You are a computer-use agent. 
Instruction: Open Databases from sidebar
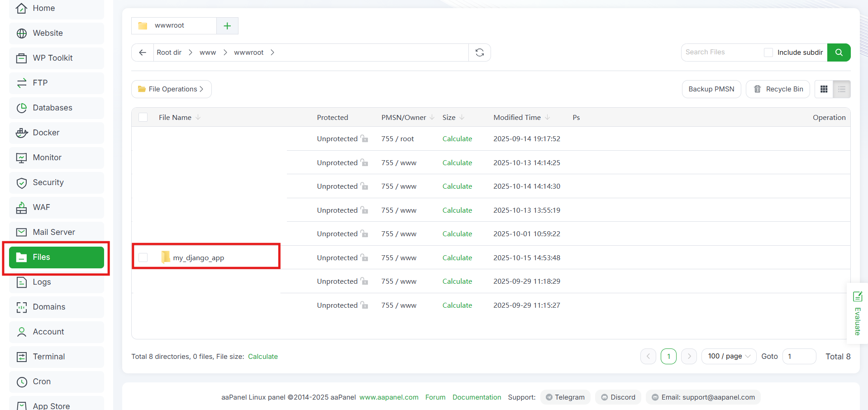click(57, 108)
